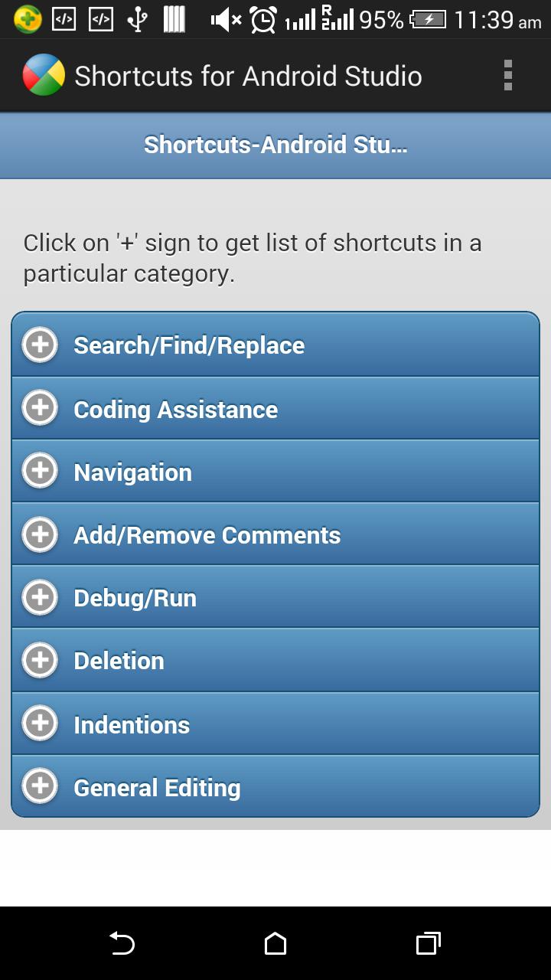
Task: Show the Coding Assistance shortcuts
Action: tap(175, 410)
